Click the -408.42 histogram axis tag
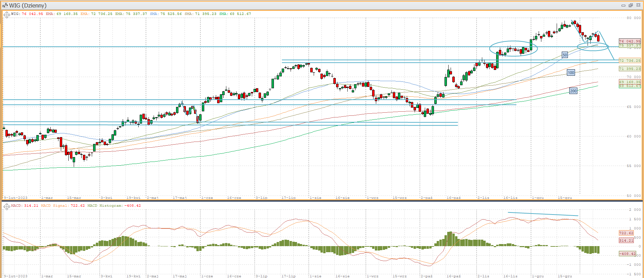The height and width of the screenshot is (278, 644). [627, 254]
